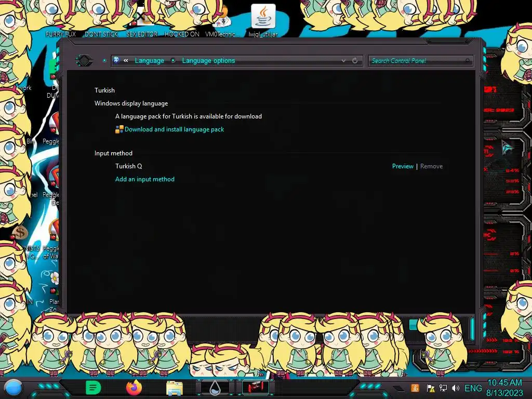Click the double-chevron breadcrumb overflow
Screen dimensions: 532x399
click(x=126, y=60)
